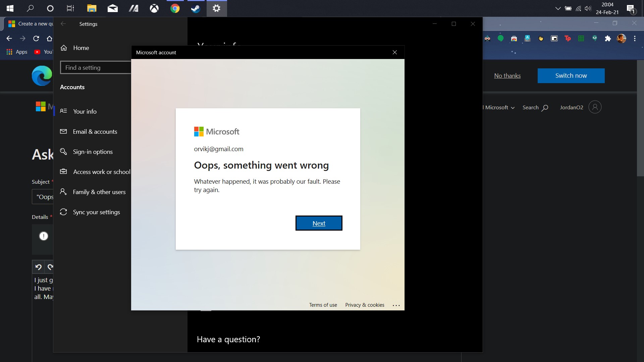Click the Task View icon in taskbar
This screenshot has height=362, width=644.
[x=69, y=8]
